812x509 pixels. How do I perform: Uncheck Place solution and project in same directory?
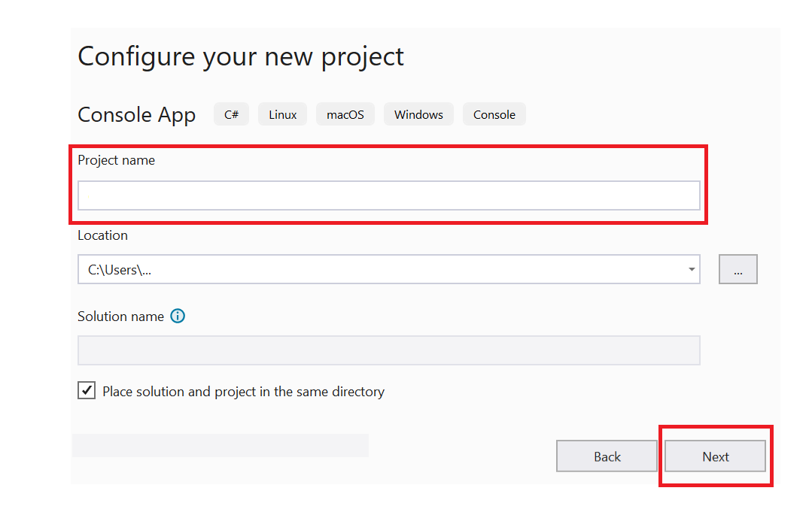point(86,390)
